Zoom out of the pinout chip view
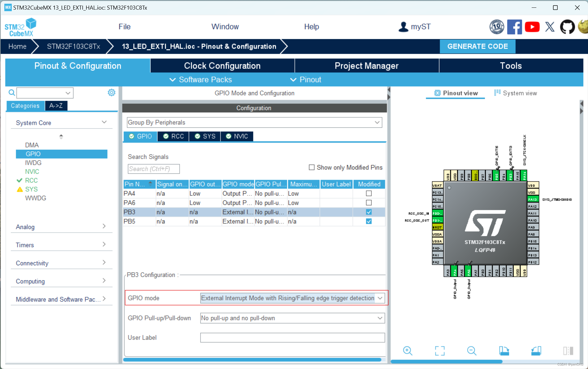The width and height of the screenshot is (588, 369). (x=472, y=351)
